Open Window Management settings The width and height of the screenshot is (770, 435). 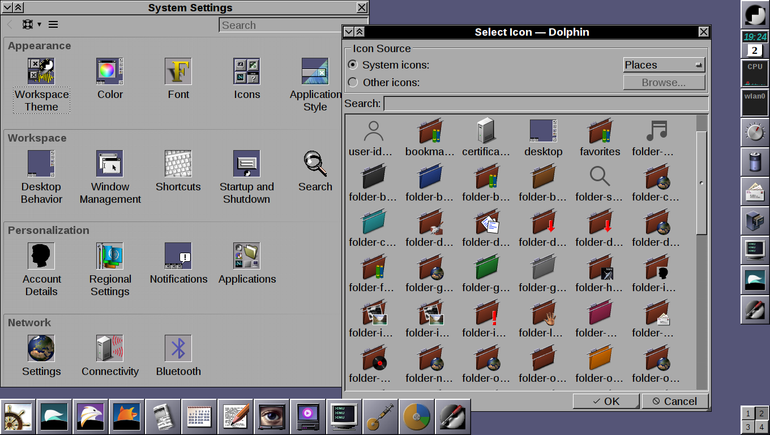(110, 177)
